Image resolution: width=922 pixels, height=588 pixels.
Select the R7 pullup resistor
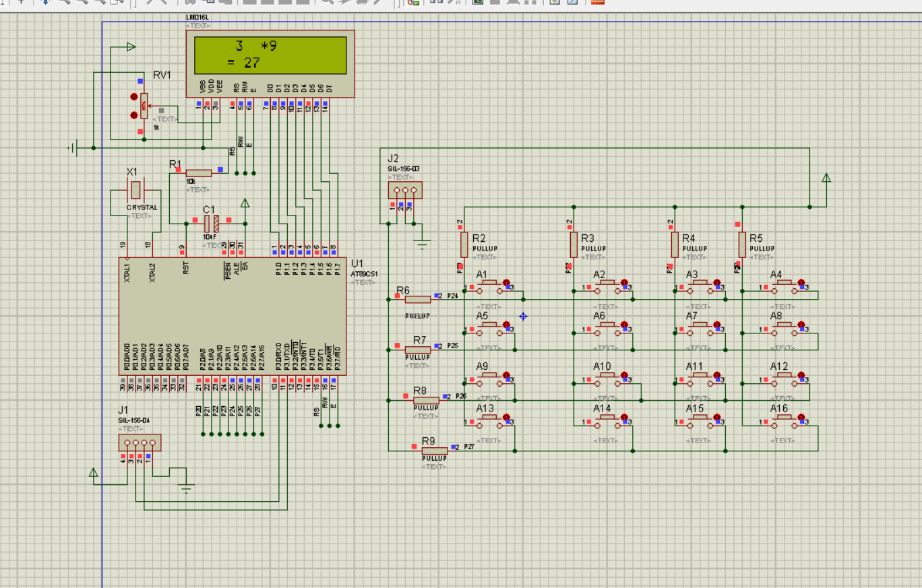418,350
